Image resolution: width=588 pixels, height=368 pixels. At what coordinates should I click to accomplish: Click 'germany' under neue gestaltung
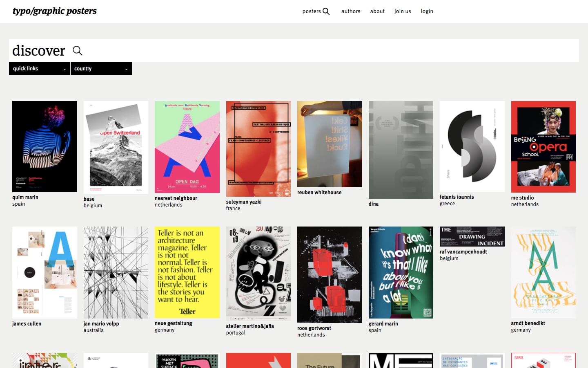point(165,330)
